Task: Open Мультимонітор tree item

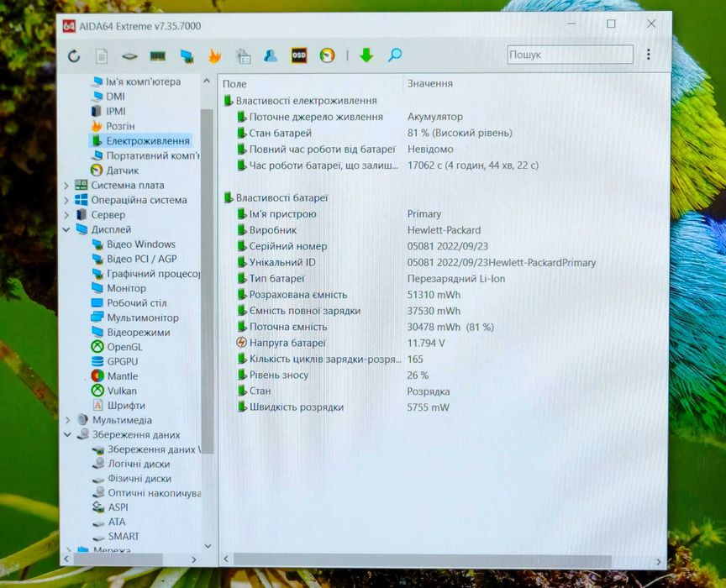Action: pyautogui.click(x=134, y=318)
